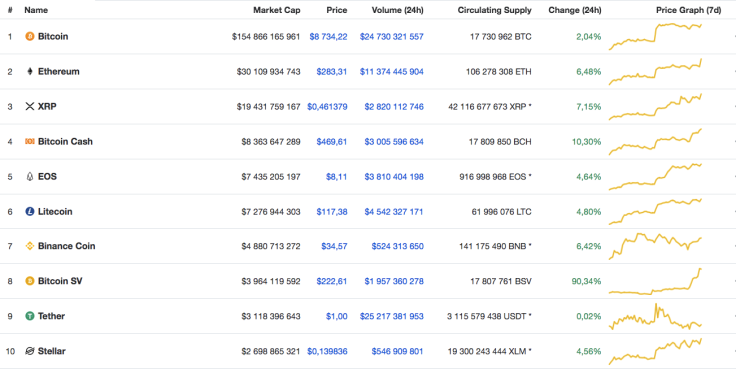Click Tether supply 3 115 579 438 USDT
This screenshot has width=736, height=369.
(x=490, y=316)
